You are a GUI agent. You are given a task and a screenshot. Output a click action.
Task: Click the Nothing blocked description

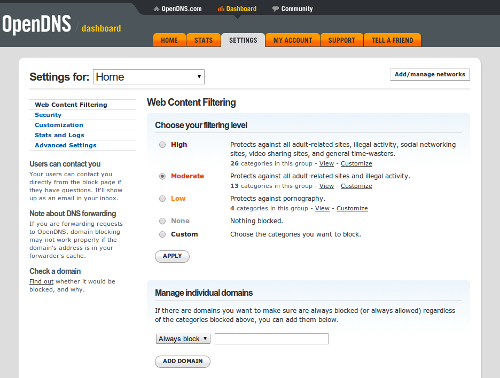pyautogui.click(x=257, y=221)
